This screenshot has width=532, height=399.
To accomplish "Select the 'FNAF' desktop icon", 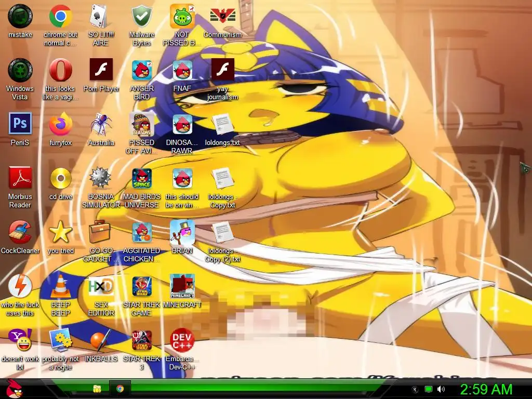I will point(182,70).
